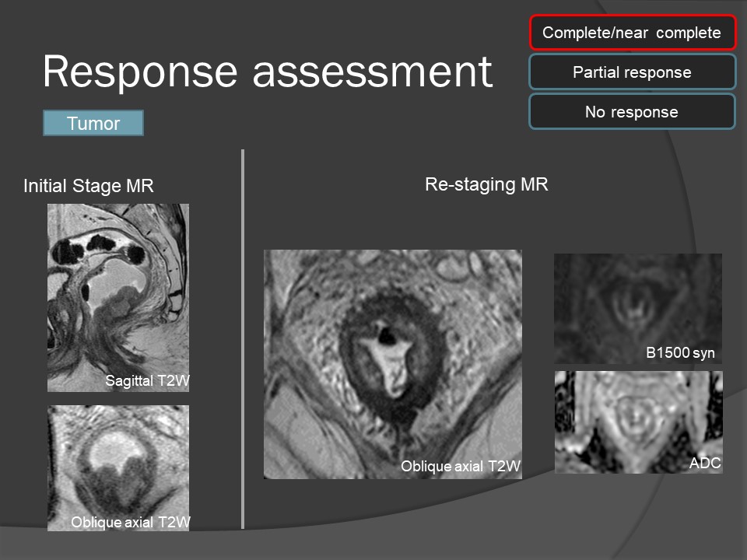The width and height of the screenshot is (747, 560).
Task: Click the Tumor label box
Action: click(93, 124)
